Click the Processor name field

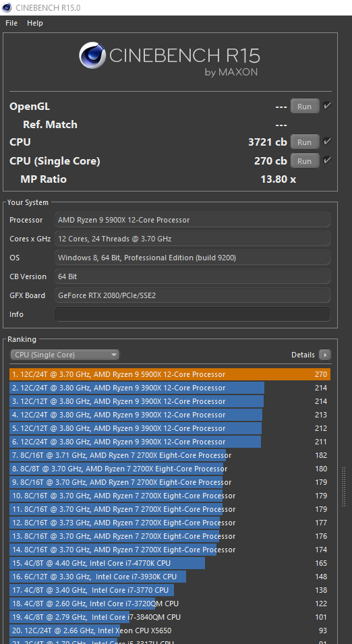pos(192,220)
